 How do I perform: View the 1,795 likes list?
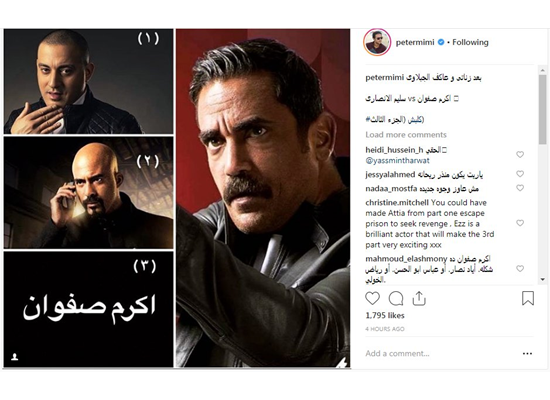pyautogui.click(x=385, y=315)
